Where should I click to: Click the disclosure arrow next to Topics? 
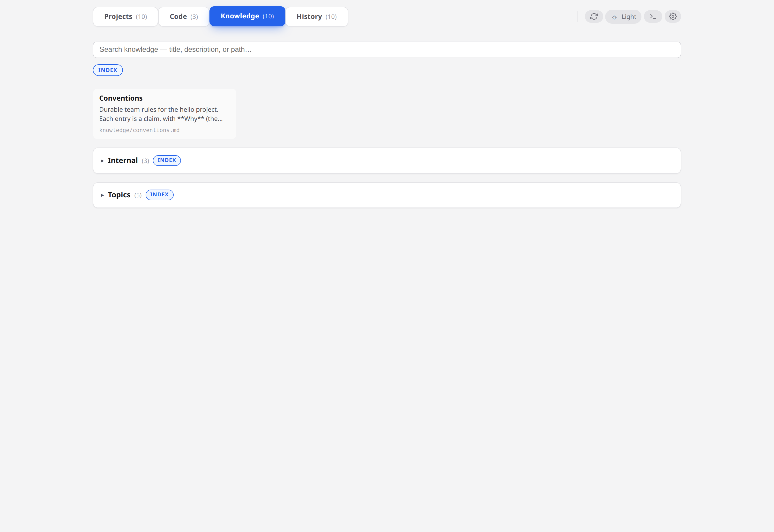click(x=102, y=195)
